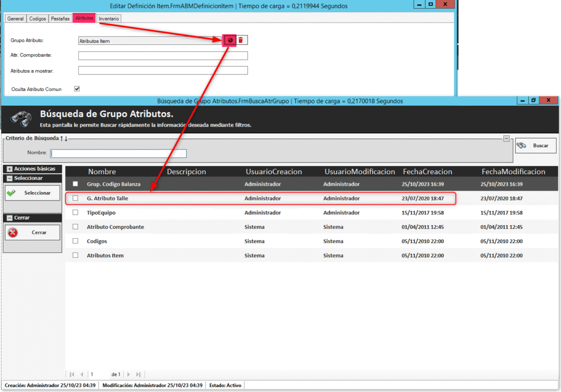Select the Atributos Item row checkbox
The width and height of the screenshot is (561, 392).
pos(76,255)
